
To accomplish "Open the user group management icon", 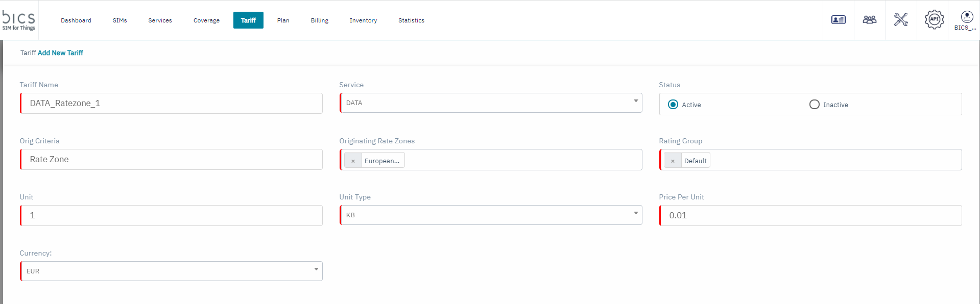I will [x=869, y=20].
